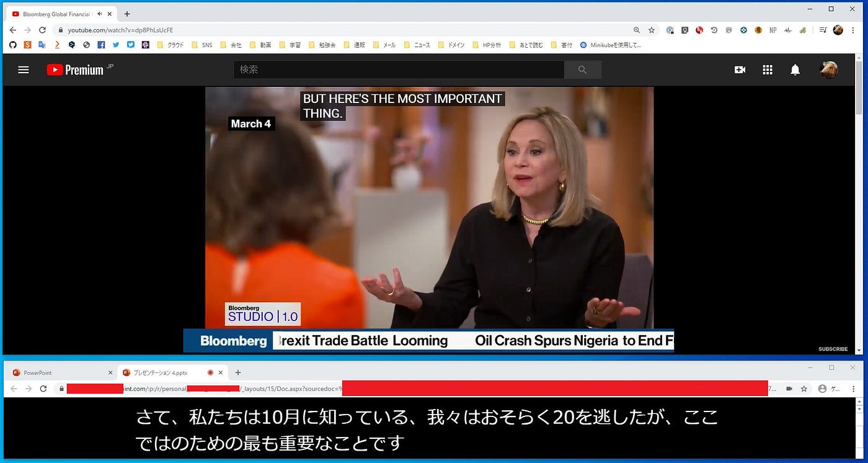Screen dimensions: 868x463
Task: Open the 動画 bookmark folder
Action: 260,45
